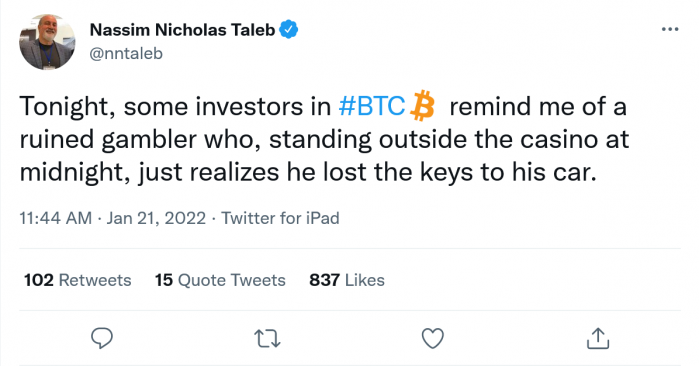Viewport: 700px width, 366px height.
Task: View the 102 Retweets list
Action: (x=77, y=280)
